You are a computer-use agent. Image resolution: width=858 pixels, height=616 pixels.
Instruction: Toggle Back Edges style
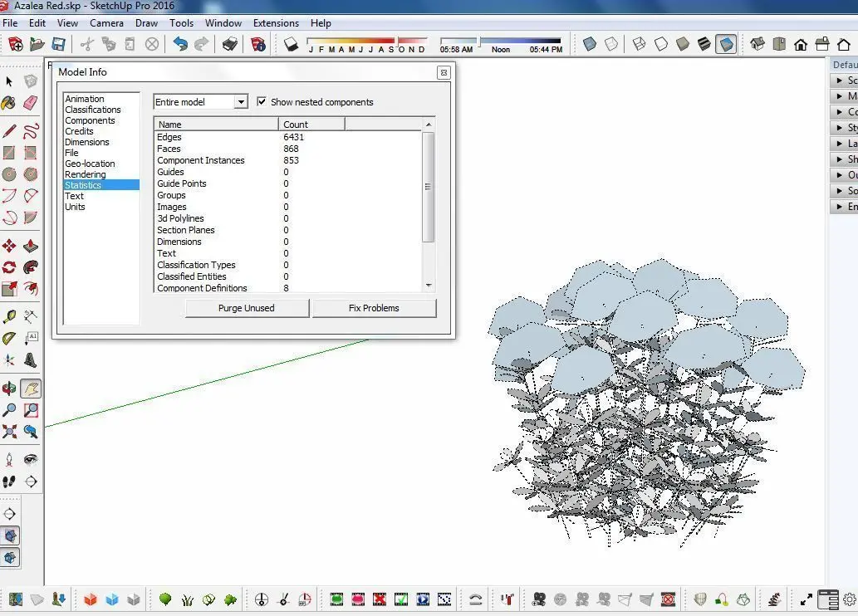point(611,44)
